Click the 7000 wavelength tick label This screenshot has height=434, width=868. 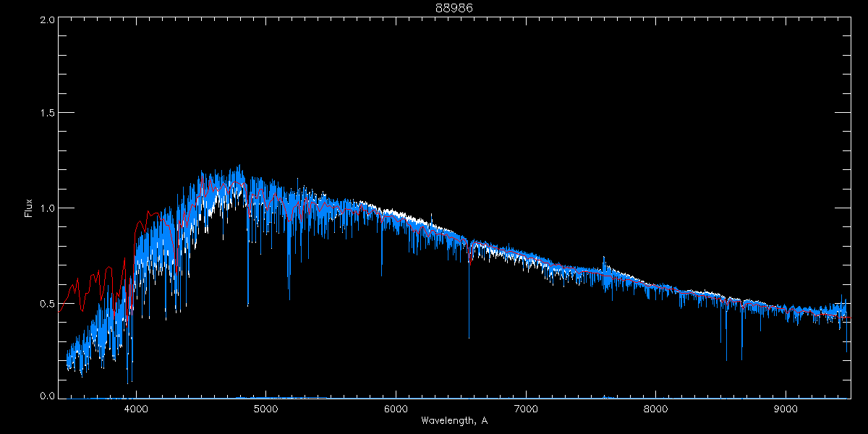tap(526, 409)
